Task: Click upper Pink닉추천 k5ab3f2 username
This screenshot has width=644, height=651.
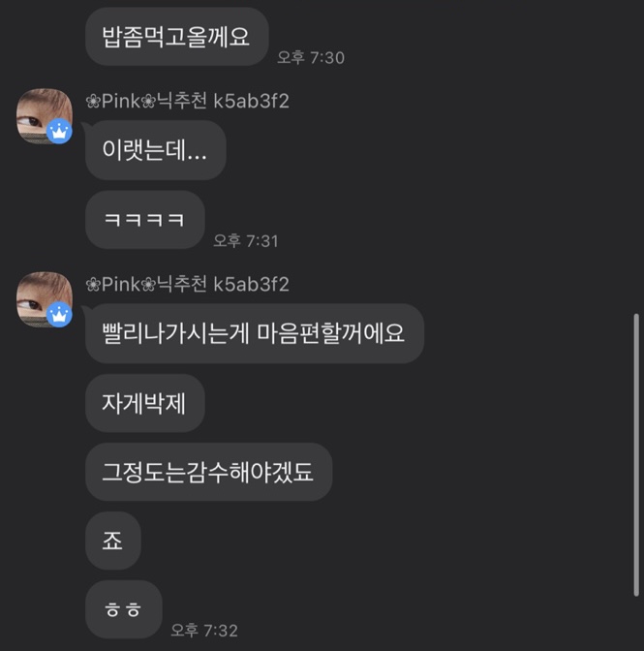Action: [x=188, y=102]
